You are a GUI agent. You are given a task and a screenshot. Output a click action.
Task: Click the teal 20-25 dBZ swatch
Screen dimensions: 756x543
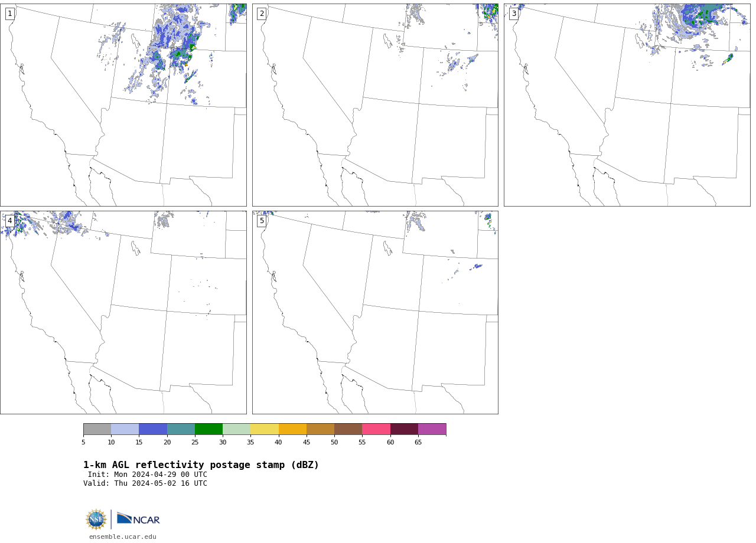[181, 429]
